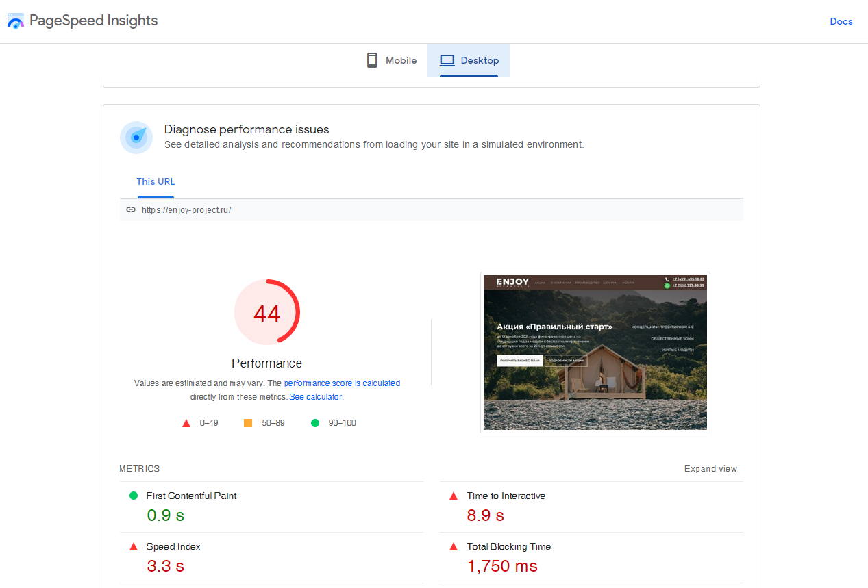Click red triangle beside Time to Interactive
Image resolution: width=868 pixels, height=588 pixels.
[453, 496]
